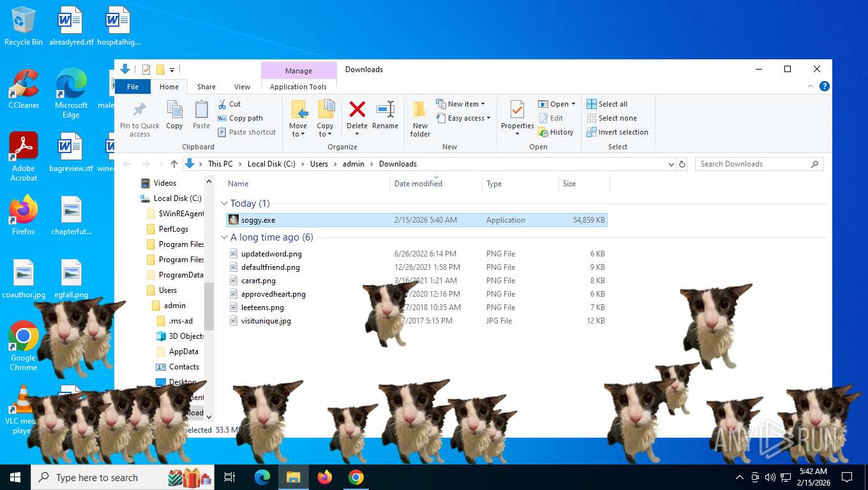
Task: Sort by Date modified column
Action: click(436, 184)
